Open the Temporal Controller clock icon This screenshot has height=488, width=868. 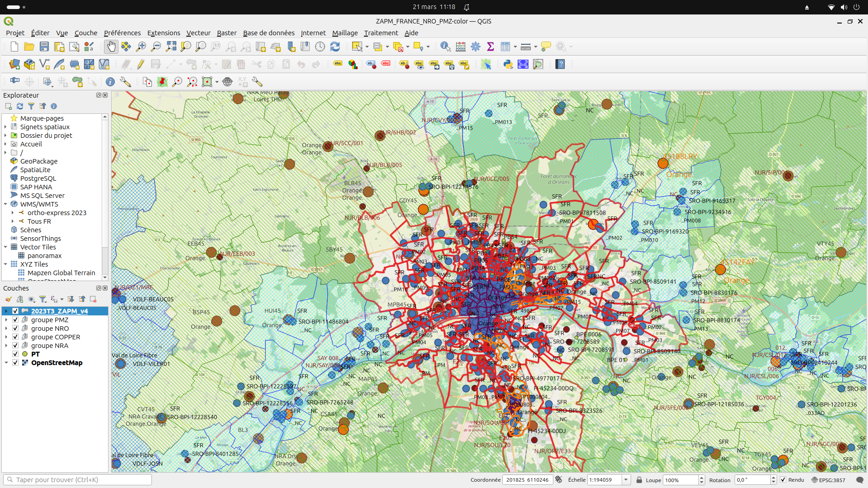coord(320,47)
